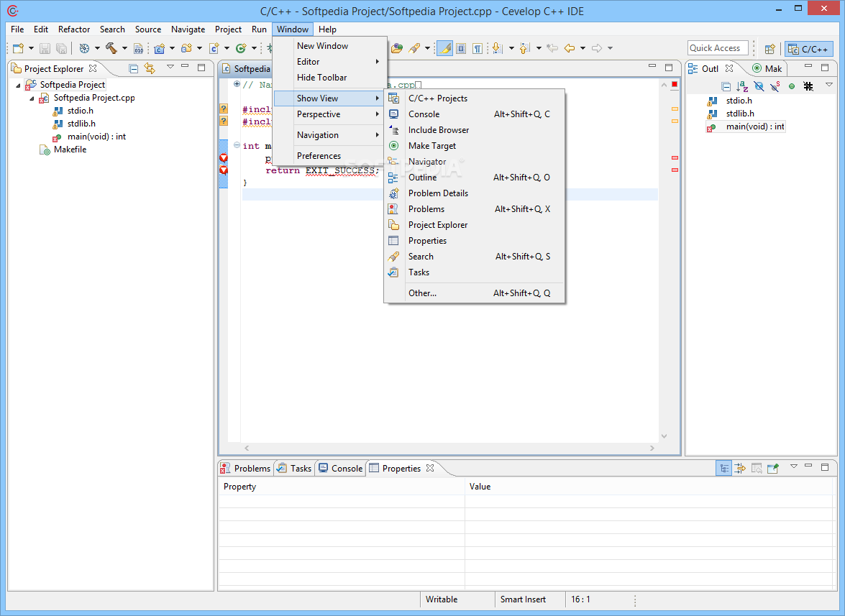The image size is (845, 616).
Task: Open dropdown beside Back navigation arrow
Action: point(583,48)
